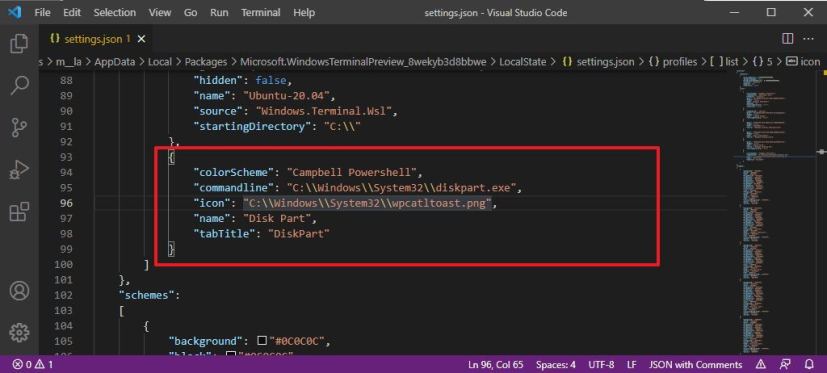Click the feedback icon in status bar
Image resolution: width=827 pixels, height=373 pixels.
[785, 365]
